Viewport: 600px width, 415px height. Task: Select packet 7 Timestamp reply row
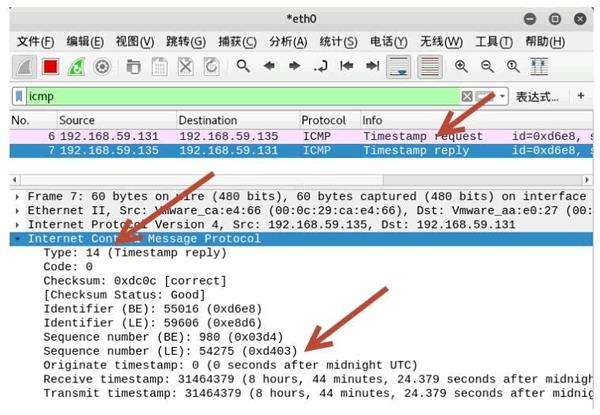(301, 151)
